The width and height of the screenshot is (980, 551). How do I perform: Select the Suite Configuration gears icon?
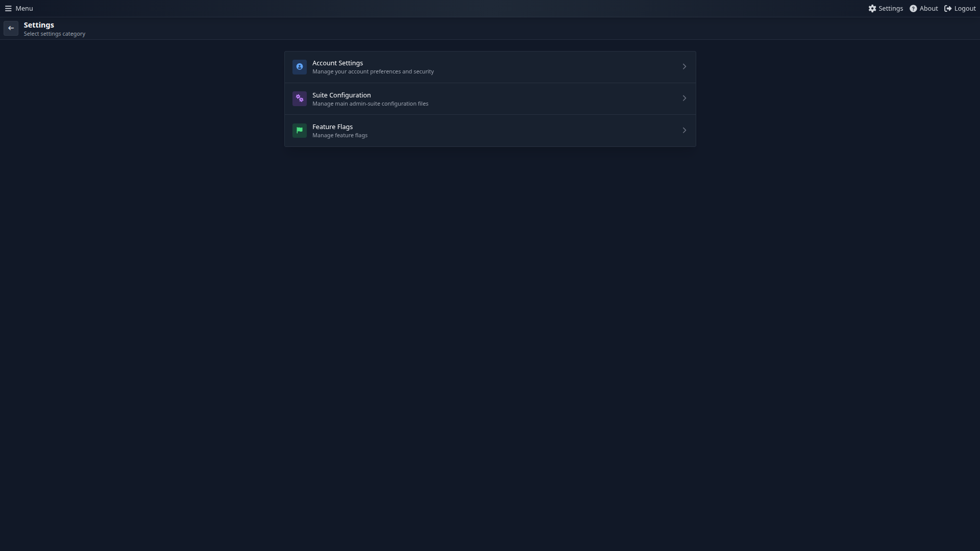(300, 98)
